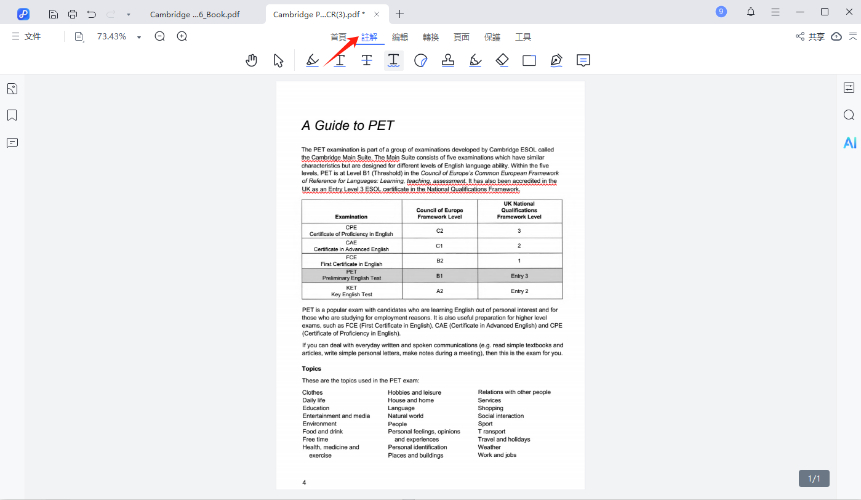Screen dimensions: 861x500
Task: Select the Hand pan tool
Action: 251,60
